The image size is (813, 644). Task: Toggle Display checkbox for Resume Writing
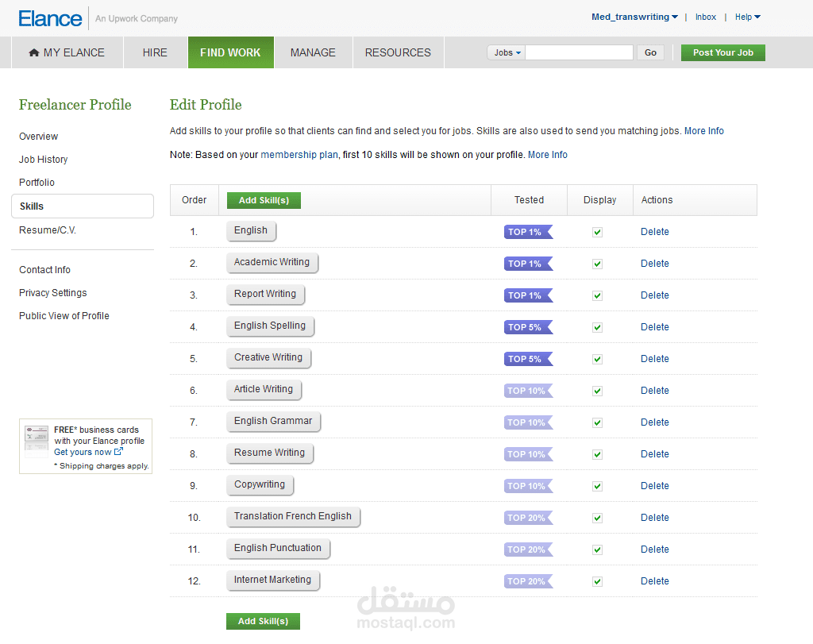(x=597, y=454)
